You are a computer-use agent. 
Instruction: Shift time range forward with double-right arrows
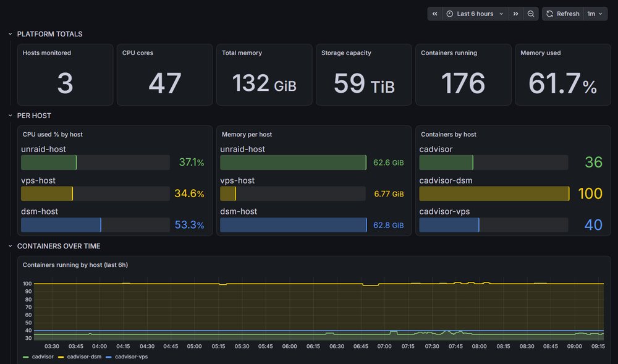[515, 14]
